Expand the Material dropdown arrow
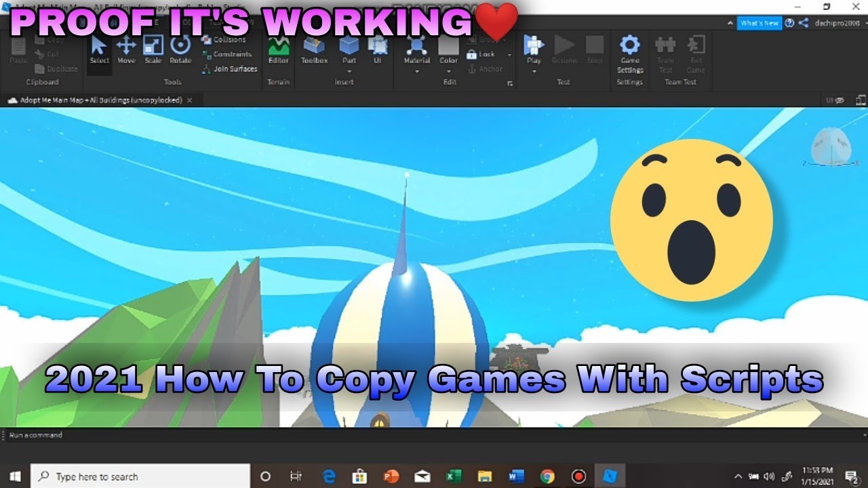 (417, 70)
